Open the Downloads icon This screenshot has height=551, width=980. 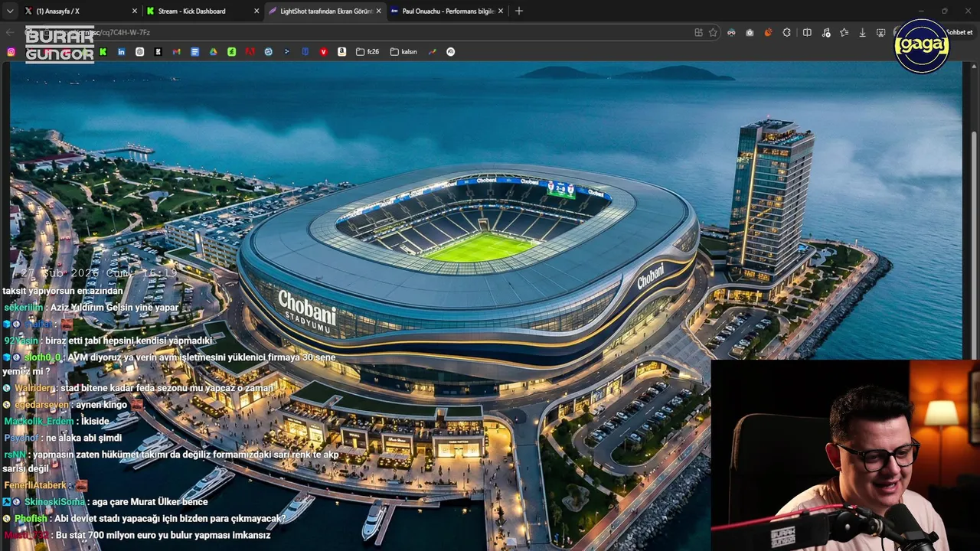[x=862, y=32]
